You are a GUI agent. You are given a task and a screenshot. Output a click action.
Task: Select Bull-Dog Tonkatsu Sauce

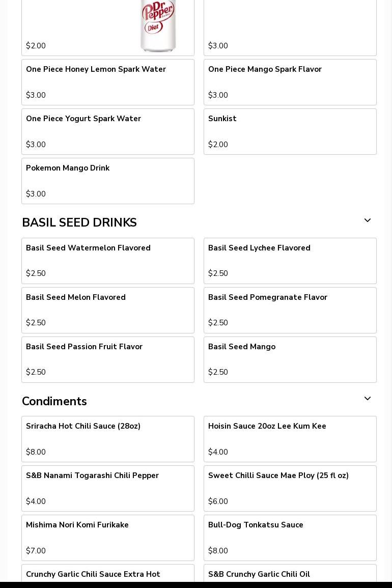[x=290, y=538]
